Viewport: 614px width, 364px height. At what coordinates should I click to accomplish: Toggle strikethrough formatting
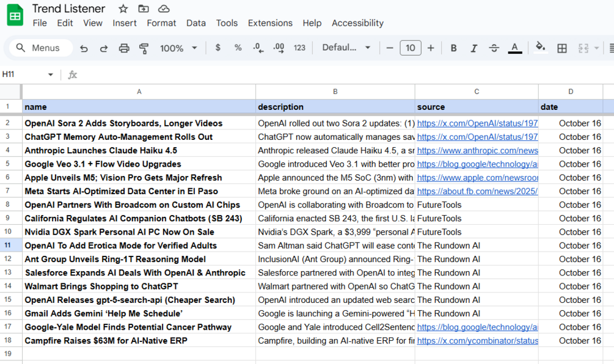pyautogui.click(x=494, y=48)
